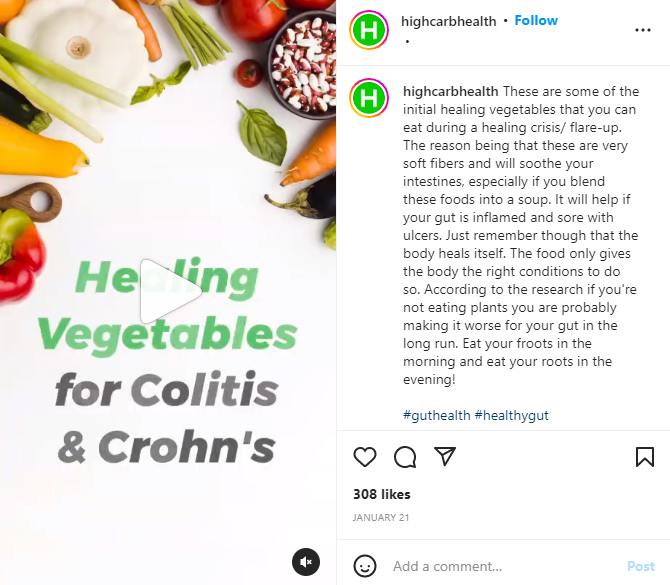Save post with the bookmark icon

[645, 457]
